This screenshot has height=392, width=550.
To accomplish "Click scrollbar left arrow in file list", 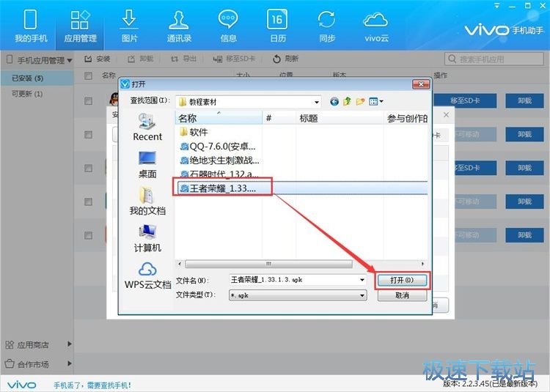I will click(x=180, y=264).
